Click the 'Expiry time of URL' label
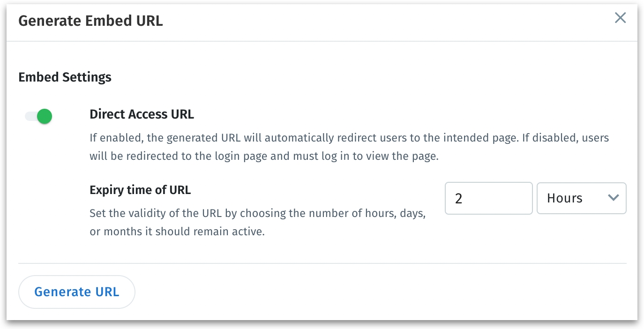 click(x=140, y=190)
